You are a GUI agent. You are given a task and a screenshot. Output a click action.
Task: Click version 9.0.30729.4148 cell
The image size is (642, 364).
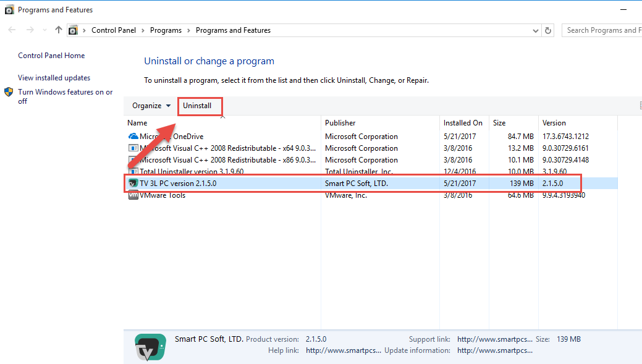[x=565, y=160]
